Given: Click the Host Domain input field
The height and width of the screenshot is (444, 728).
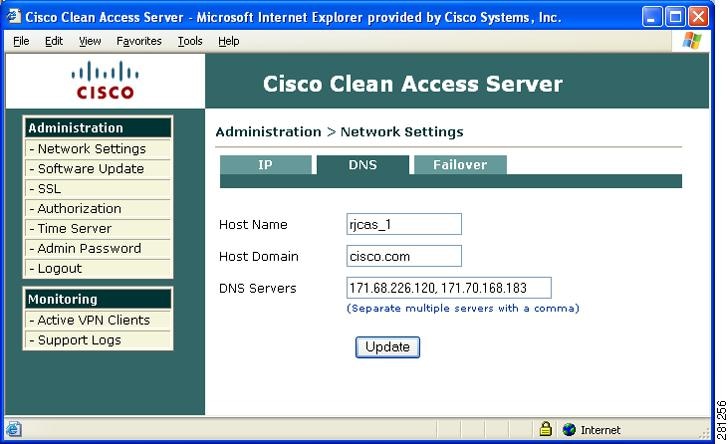Looking at the screenshot, I should pos(404,256).
